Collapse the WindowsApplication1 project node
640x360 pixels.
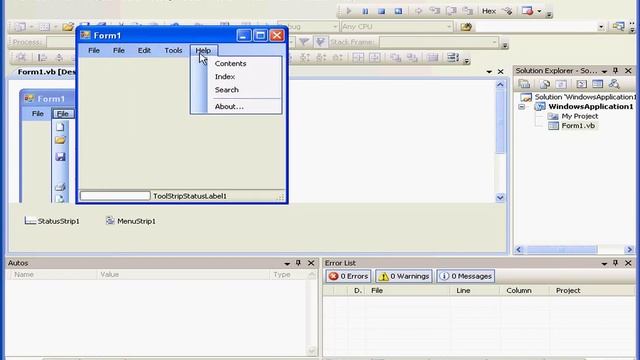tap(522, 107)
